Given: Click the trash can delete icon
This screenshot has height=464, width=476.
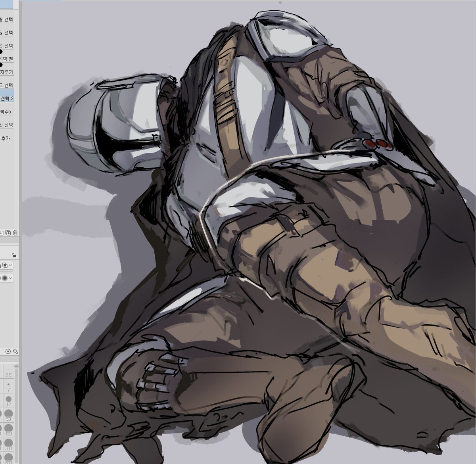Looking at the screenshot, I should [15, 233].
